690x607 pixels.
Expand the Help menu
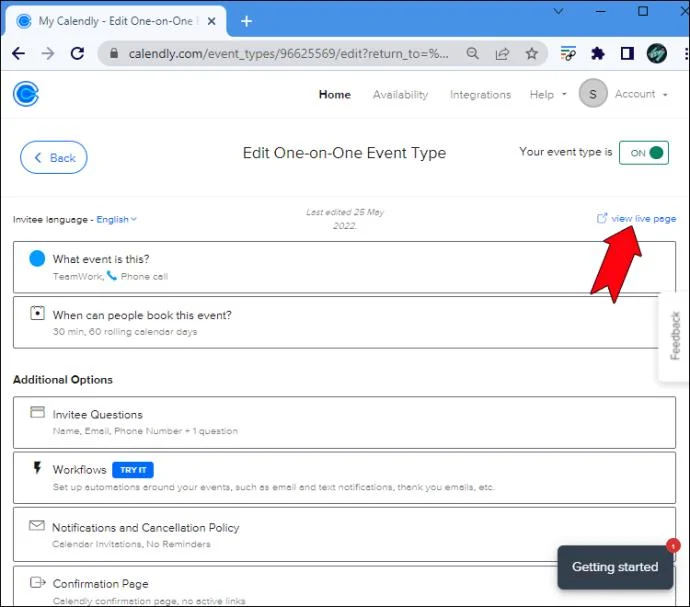[548, 94]
